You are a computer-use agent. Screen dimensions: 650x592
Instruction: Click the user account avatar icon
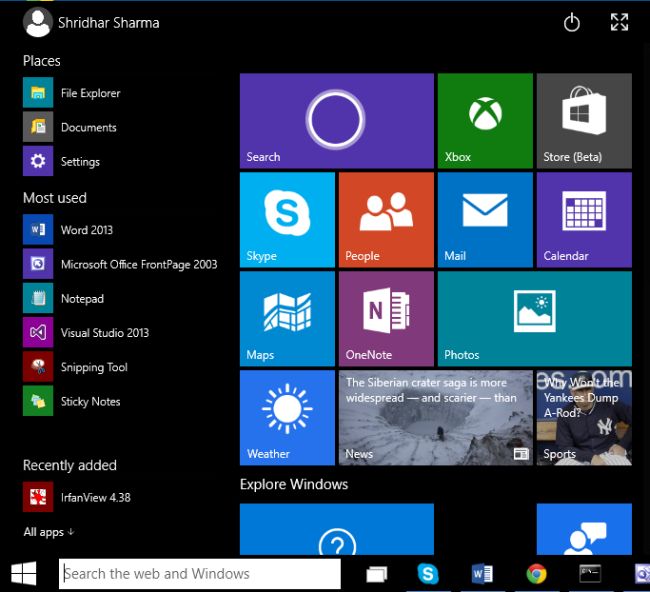click(38, 22)
